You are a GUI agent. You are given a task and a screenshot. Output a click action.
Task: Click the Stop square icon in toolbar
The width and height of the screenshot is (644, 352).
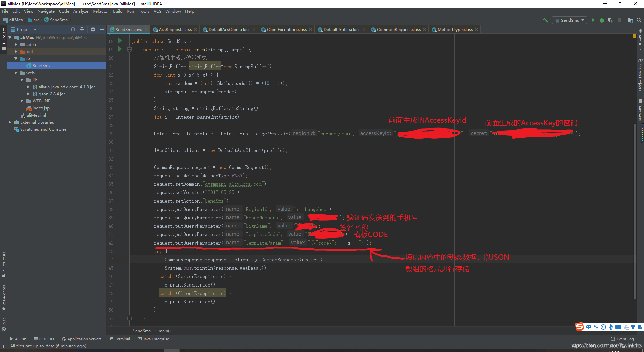pyautogui.click(x=619, y=20)
